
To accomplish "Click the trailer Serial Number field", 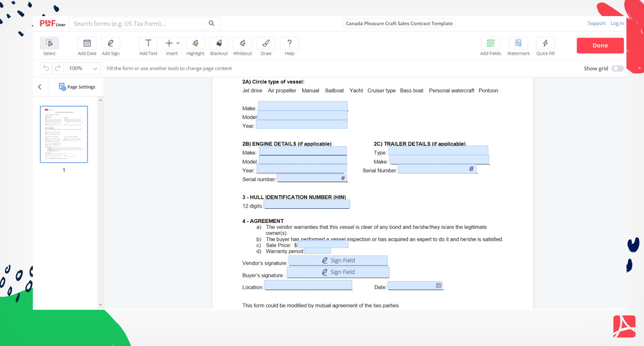I will click(x=437, y=169).
